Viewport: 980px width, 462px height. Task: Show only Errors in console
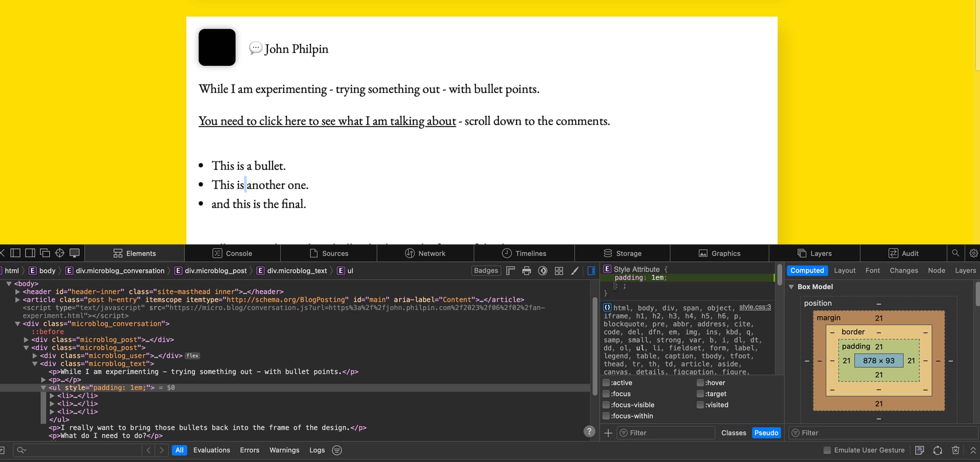tap(250, 450)
